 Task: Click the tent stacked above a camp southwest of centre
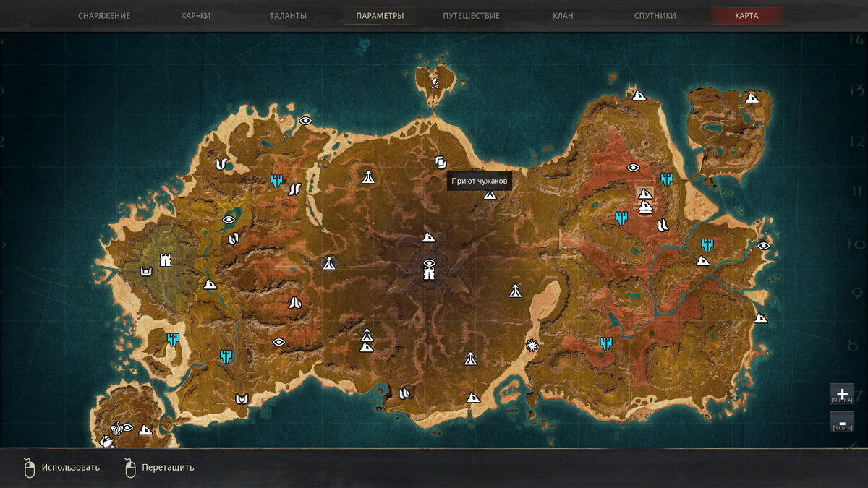pyautogui.click(x=367, y=335)
